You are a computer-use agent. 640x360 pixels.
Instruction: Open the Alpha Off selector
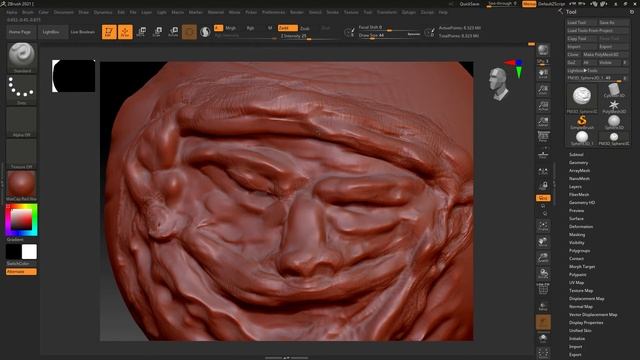[22, 122]
